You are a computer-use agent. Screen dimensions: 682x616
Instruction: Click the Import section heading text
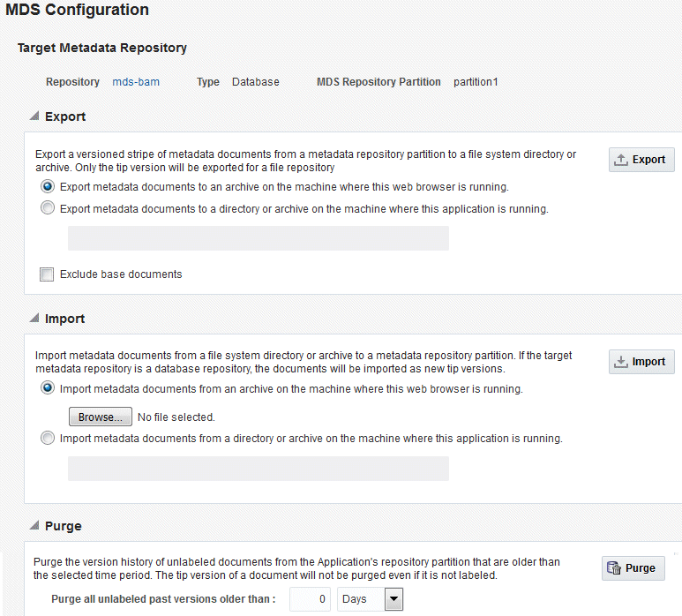pyautogui.click(x=64, y=319)
